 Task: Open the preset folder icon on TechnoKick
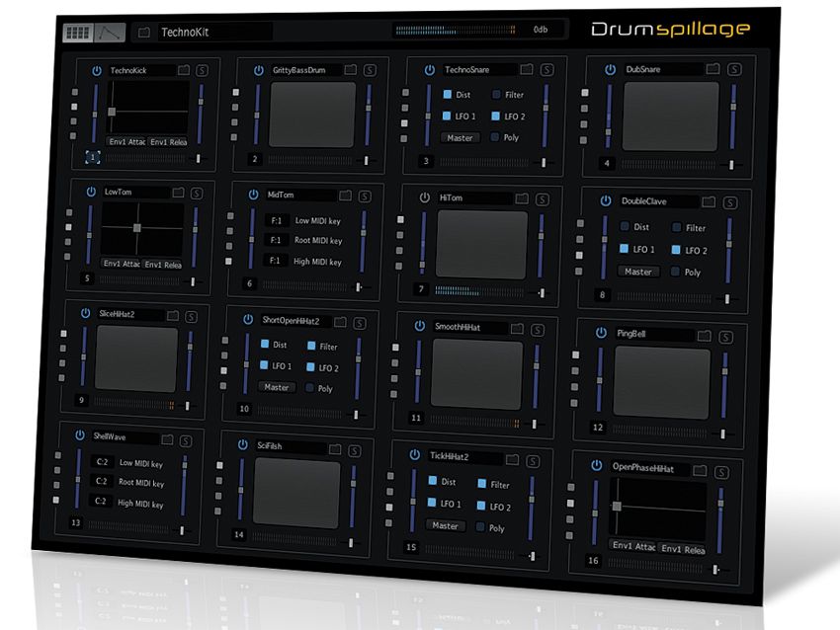click(x=184, y=69)
